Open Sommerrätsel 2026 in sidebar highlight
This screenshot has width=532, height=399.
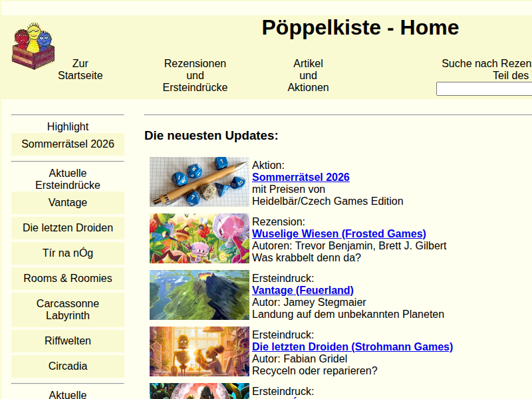(68, 144)
